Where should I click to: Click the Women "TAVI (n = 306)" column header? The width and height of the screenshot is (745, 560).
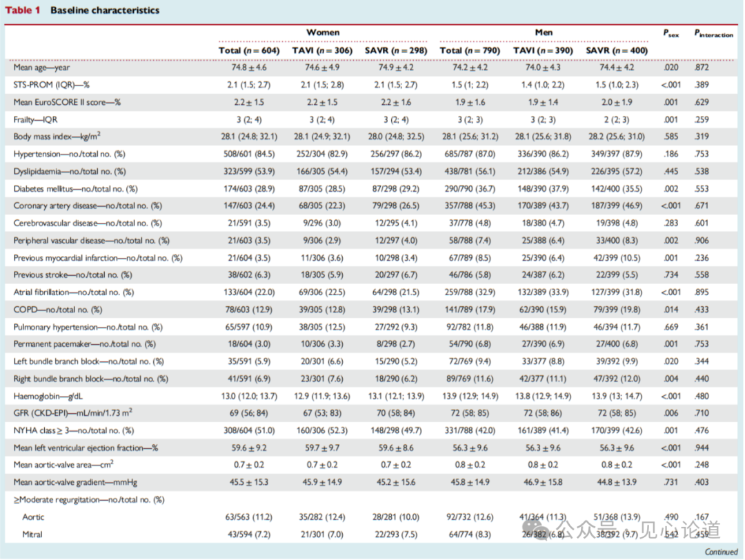(322, 50)
